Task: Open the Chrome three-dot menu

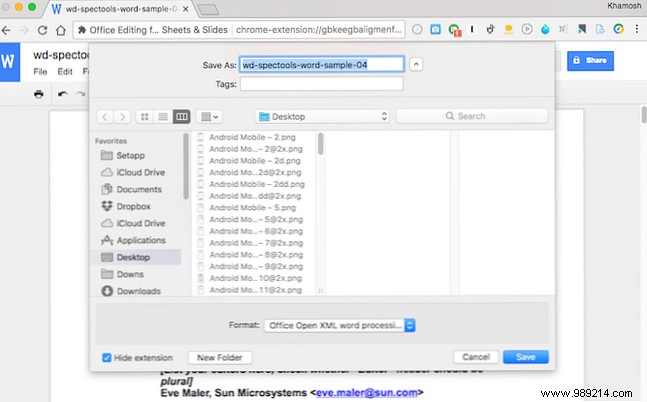Action: click(x=637, y=29)
